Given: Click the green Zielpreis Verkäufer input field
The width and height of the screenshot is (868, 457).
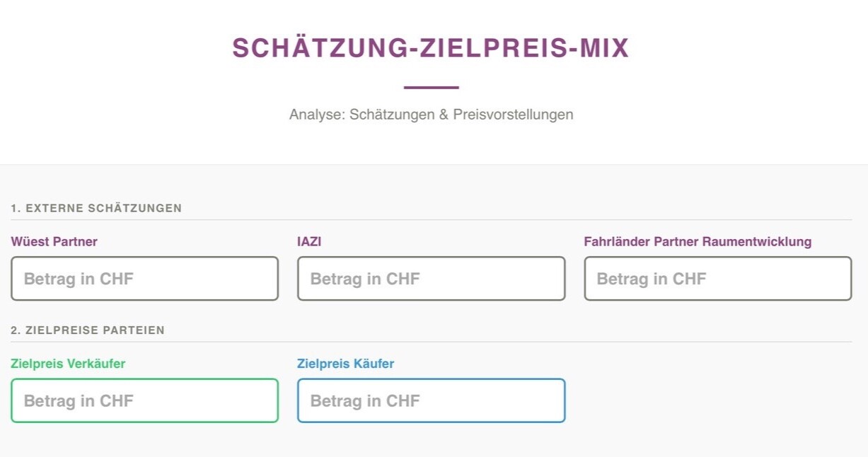Looking at the screenshot, I should pos(144,400).
